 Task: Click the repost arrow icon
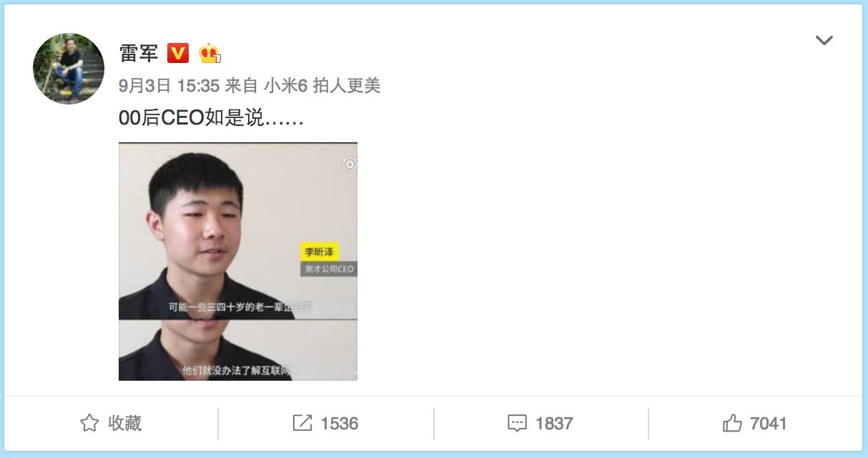302,423
